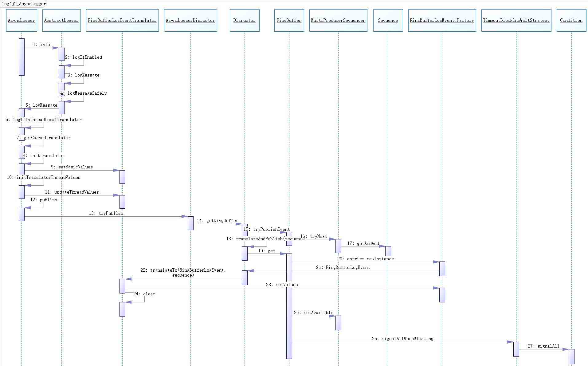This screenshot has width=588, height=366.
Task: Select the AsyncLogger lifeline box
Action: point(22,20)
